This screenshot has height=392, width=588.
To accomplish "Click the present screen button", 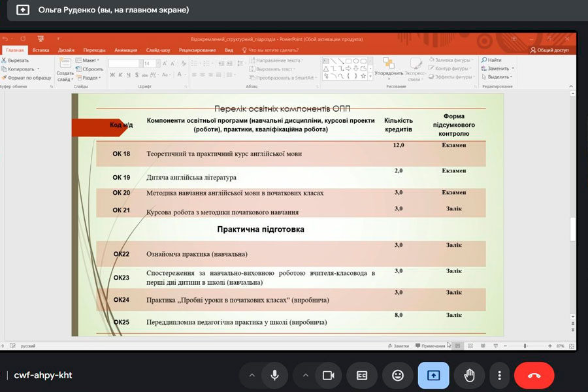I will pyautogui.click(x=433, y=375).
